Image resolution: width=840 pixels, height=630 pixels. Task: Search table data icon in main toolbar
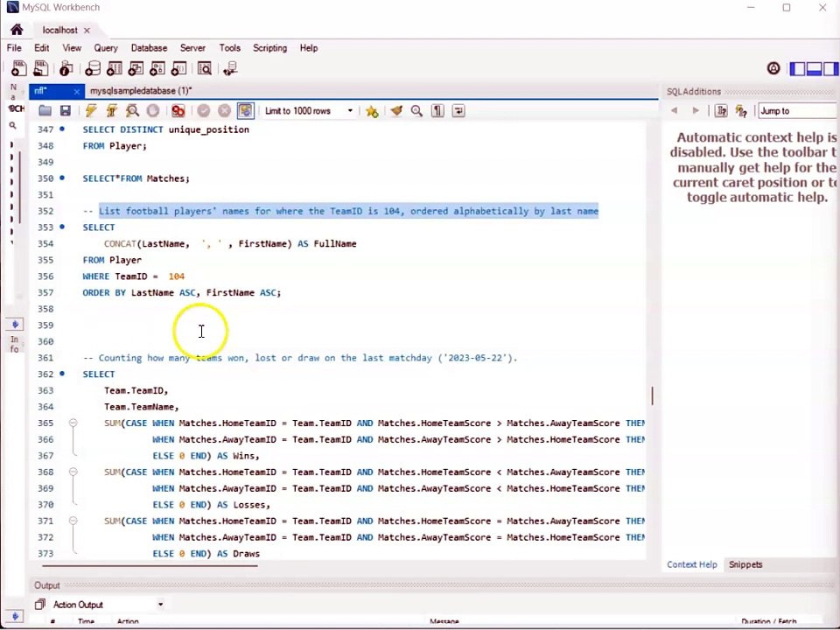point(204,68)
